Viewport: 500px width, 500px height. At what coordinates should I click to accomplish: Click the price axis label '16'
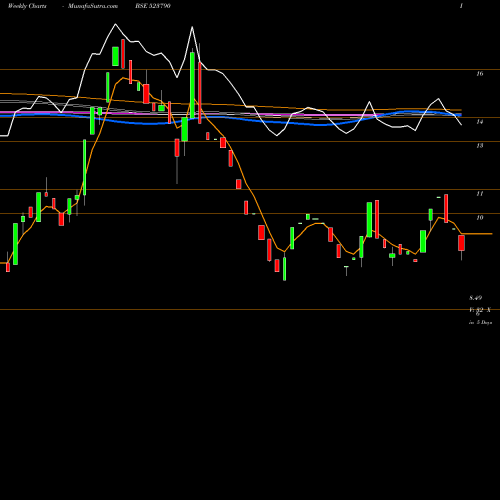480,74
